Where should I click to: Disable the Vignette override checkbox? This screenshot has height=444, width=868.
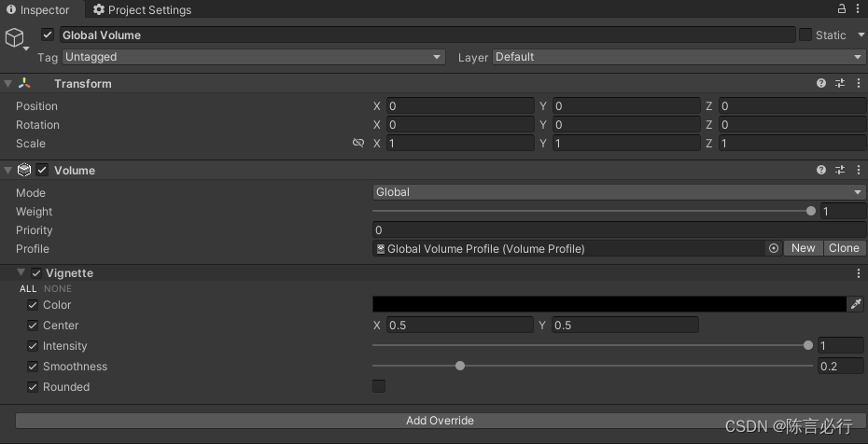pyautogui.click(x=36, y=273)
